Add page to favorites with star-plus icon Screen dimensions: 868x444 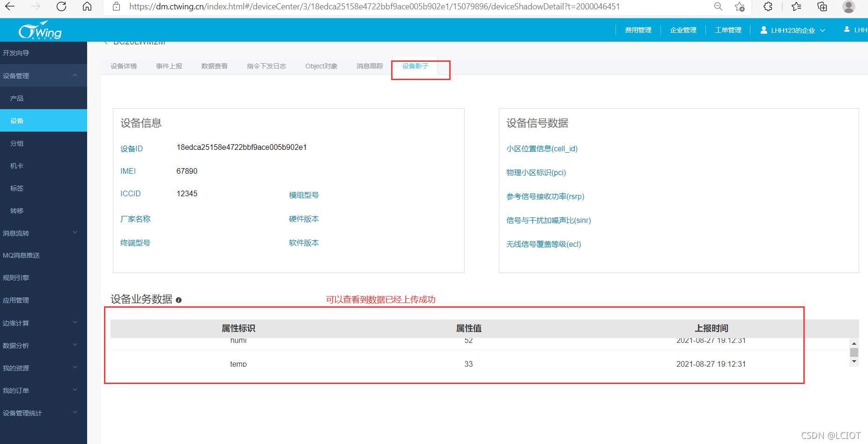tap(740, 7)
